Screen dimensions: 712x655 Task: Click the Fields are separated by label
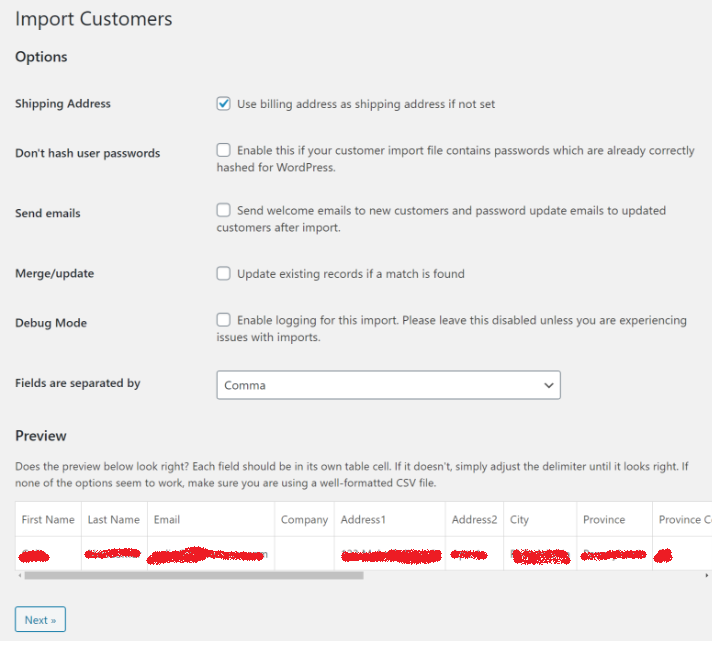[78, 383]
